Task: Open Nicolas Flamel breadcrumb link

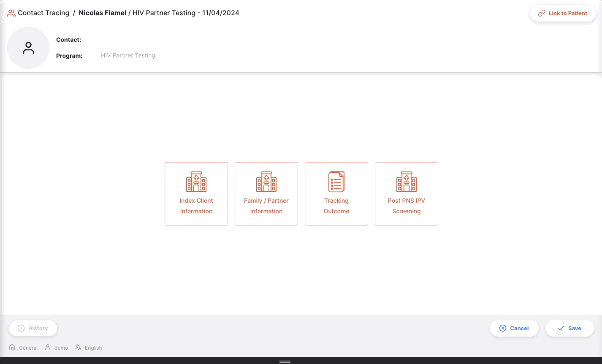Action: tap(103, 13)
